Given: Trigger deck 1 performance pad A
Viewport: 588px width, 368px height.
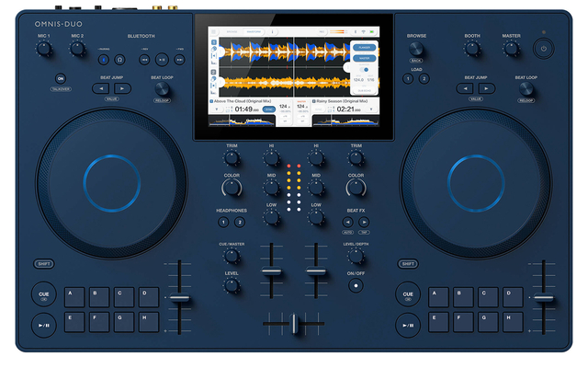Looking at the screenshot, I should tap(74, 297).
